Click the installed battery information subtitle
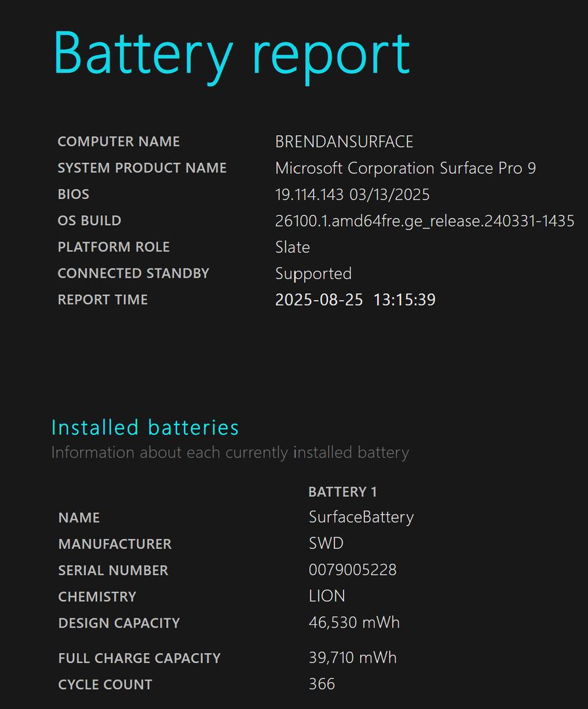Viewport: 588px width, 709px height. (230, 452)
